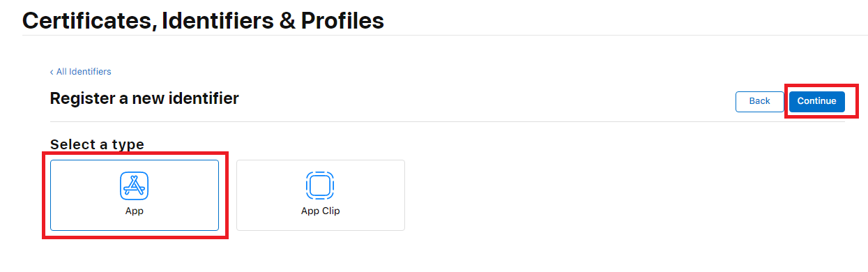Click the "App" label text under icon
Image resolution: width=868 pixels, height=272 pixels.
pyautogui.click(x=135, y=211)
